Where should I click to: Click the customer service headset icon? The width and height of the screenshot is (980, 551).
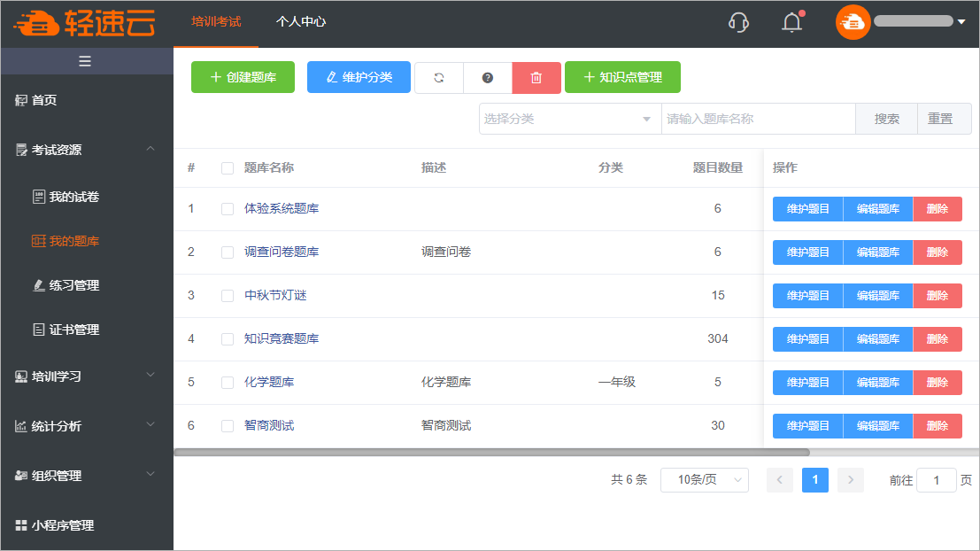pos(738,22)
